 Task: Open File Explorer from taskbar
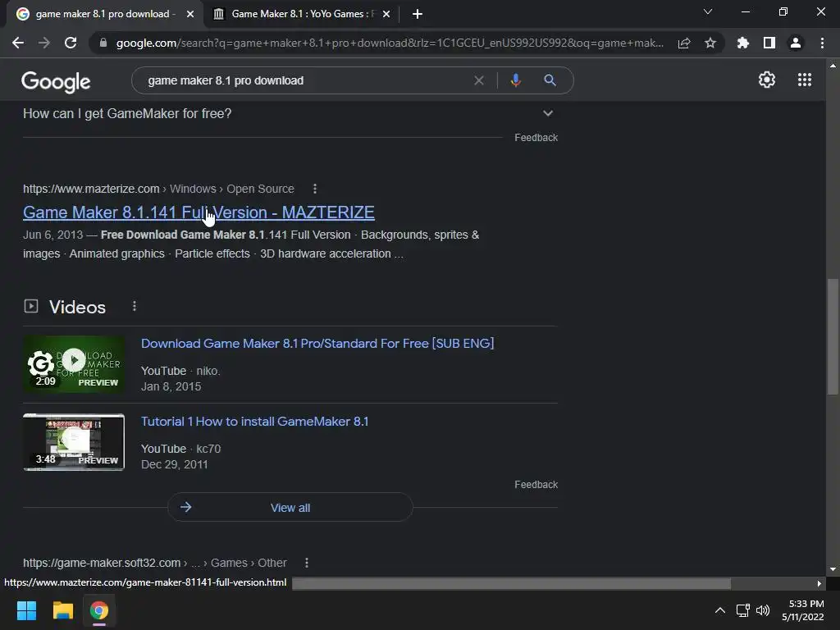[62, 610]
